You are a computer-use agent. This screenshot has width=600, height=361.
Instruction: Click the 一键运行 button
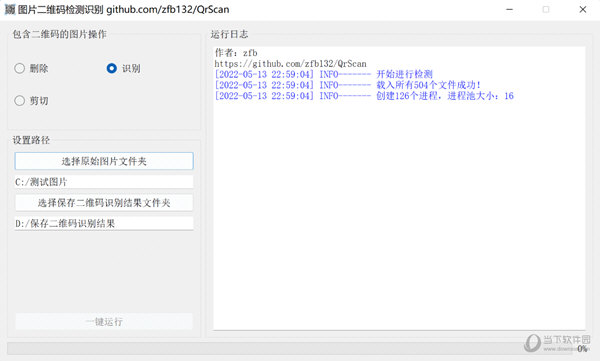click(x=104, y=322)
